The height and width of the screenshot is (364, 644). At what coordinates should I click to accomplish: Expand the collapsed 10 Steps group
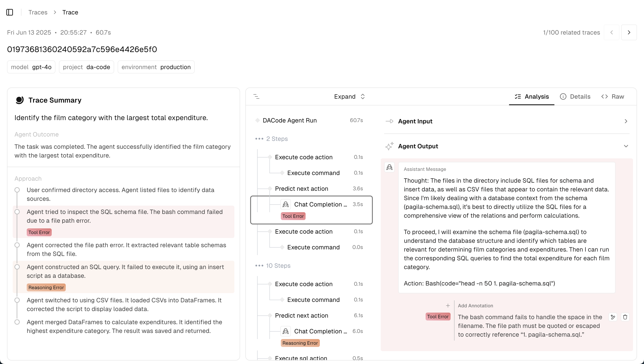tap(272, 266)
